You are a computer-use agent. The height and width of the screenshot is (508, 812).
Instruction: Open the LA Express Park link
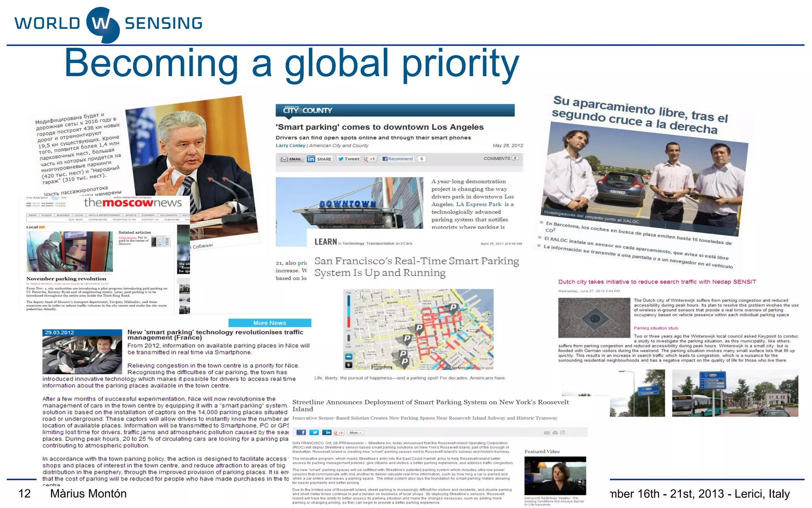(479, 204)
